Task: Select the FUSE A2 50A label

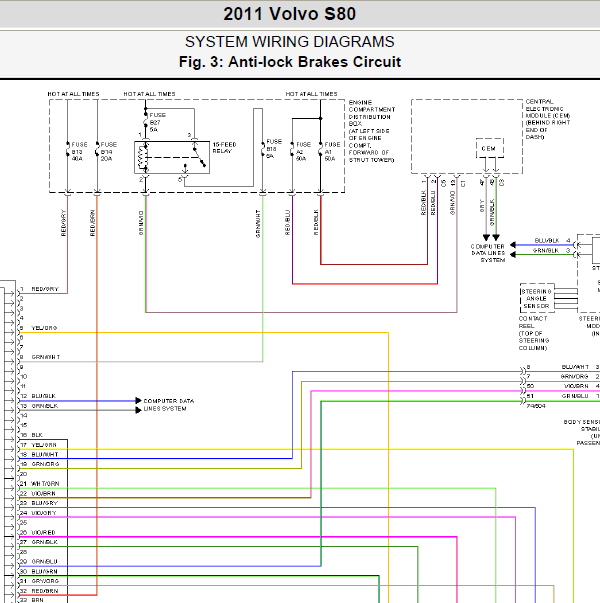Action: tap(303, 152)
